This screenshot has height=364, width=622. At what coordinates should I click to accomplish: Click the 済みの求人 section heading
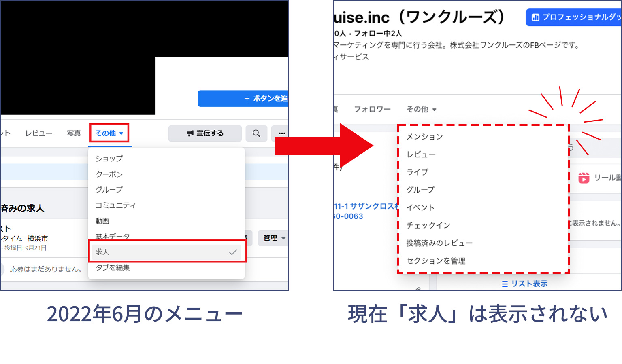23,209
